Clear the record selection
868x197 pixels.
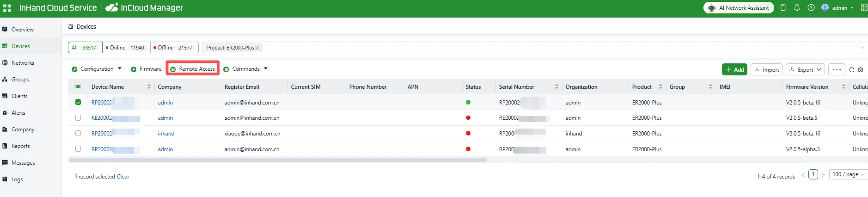(x=123, y=177)
